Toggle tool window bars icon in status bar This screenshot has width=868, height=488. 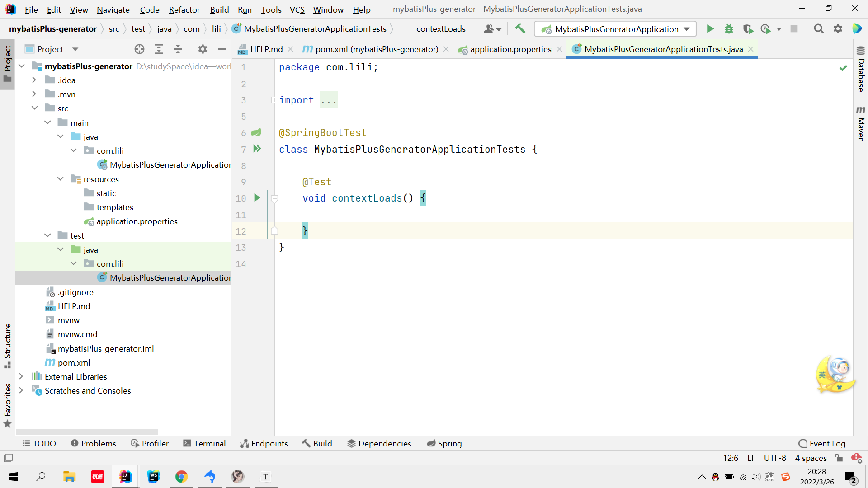click(x=8, y=458)
